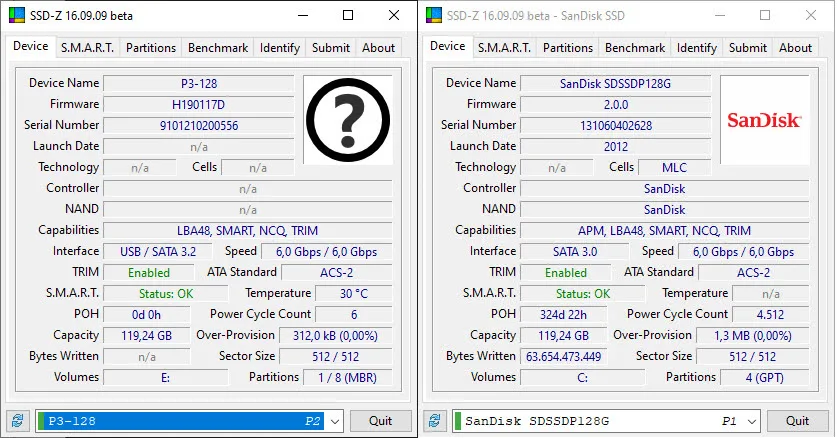Viewport: 837px width, 438px height.
Task: Click POH value 0d 0h
Action: coord(146,314)
